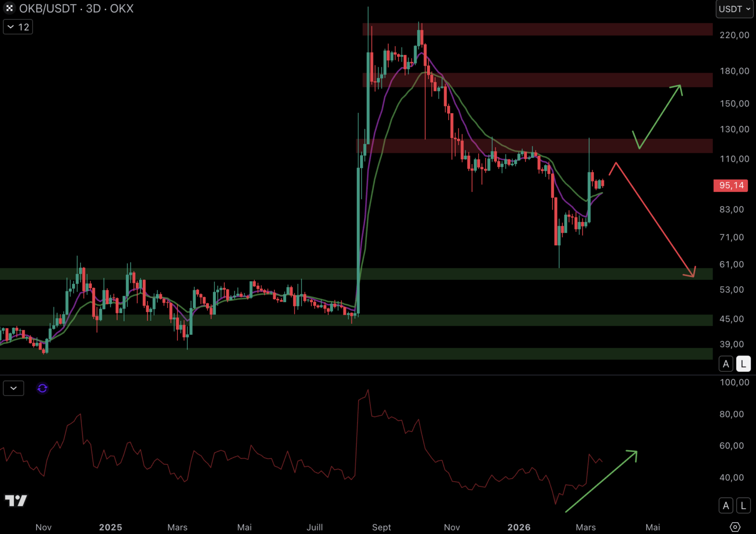Toggle auto scale on indicator pane
756x534 pixels.
tap(726, 505)
